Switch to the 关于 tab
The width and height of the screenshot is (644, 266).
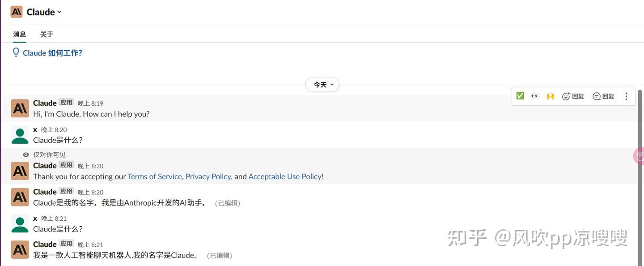pos(47,34)
